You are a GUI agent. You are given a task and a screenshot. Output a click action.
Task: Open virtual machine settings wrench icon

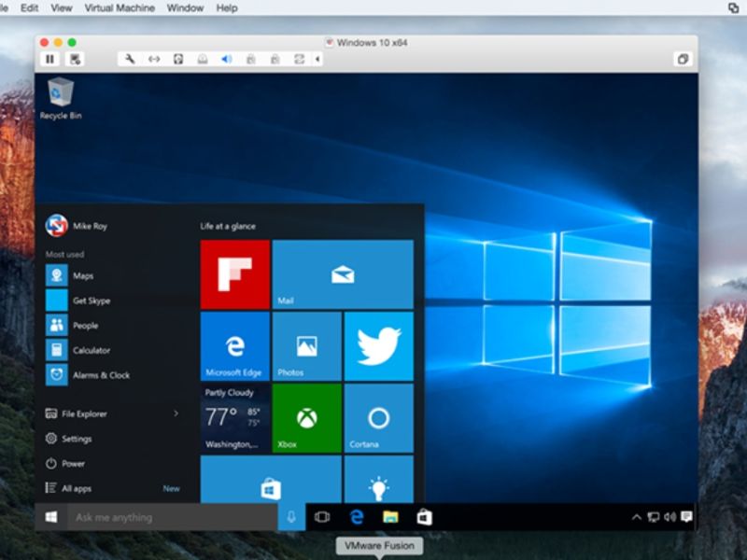[130, 59]
